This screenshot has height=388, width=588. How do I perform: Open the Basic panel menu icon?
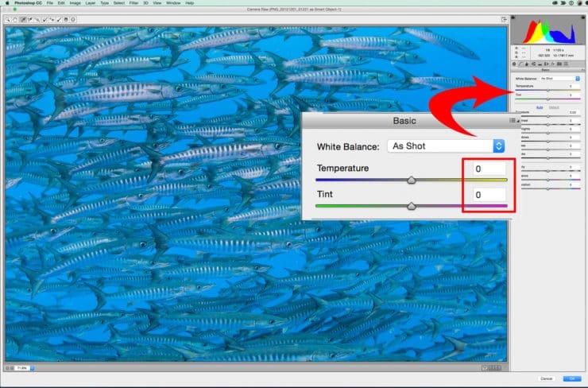tap(513, 120)
